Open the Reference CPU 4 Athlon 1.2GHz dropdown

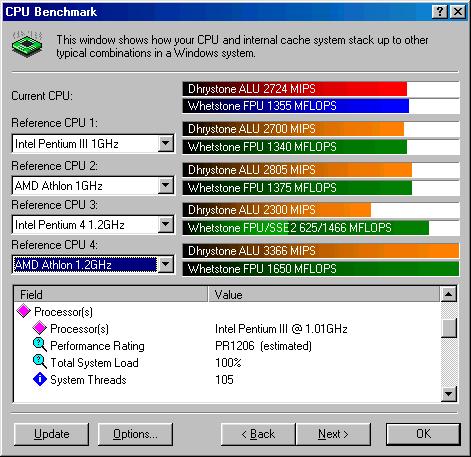coord(166,264)
